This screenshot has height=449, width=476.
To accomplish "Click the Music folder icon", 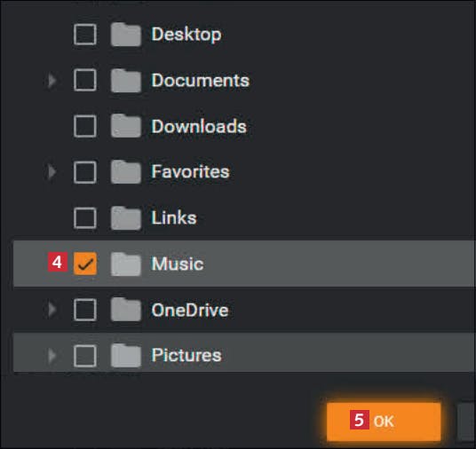I will [126, 264].
